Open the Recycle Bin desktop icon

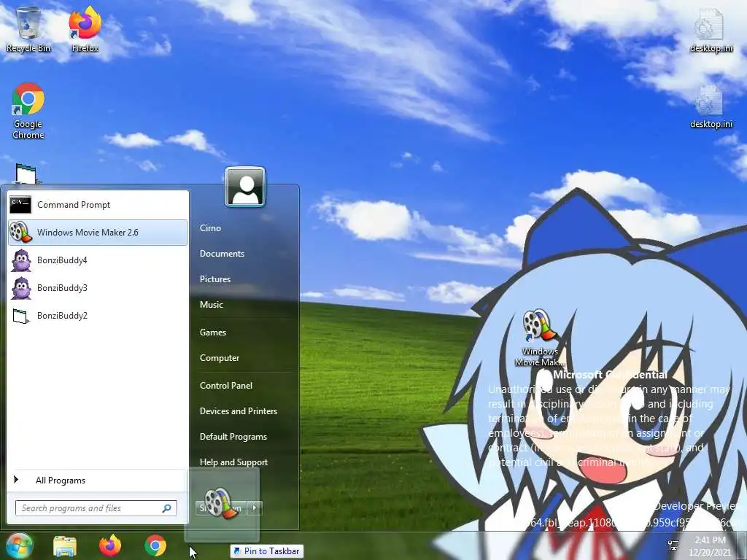click(28, 28)
